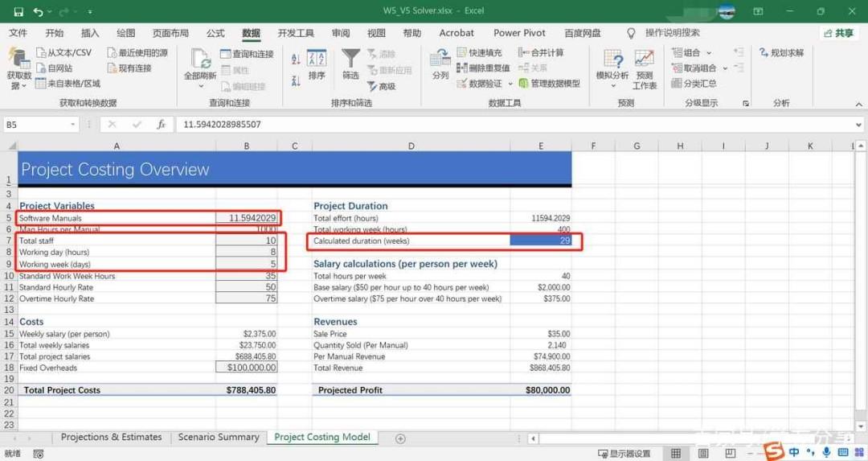Switch to Scenario Summary sheet tab

coord(219,437)
